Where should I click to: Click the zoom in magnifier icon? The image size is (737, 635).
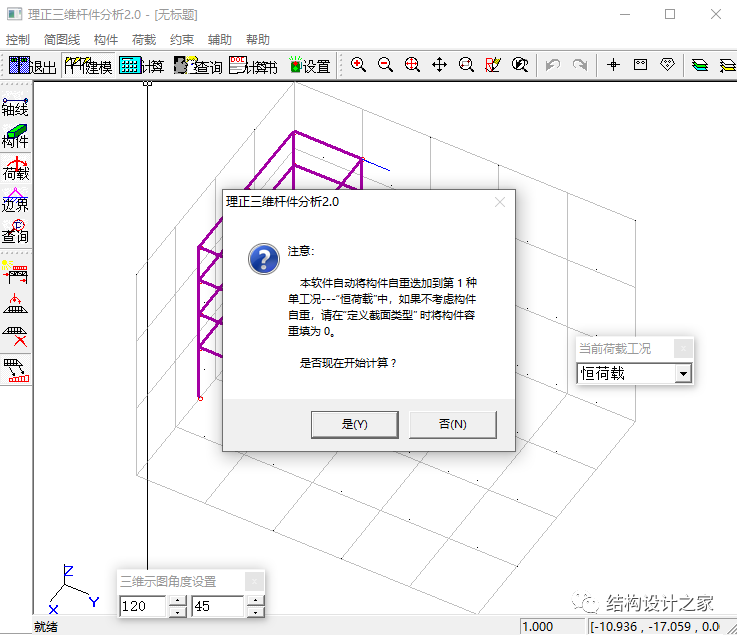pos(358,64)
